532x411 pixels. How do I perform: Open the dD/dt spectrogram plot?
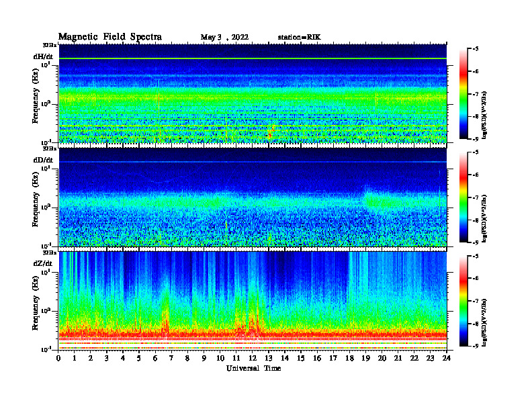click(x=253, y=197)
